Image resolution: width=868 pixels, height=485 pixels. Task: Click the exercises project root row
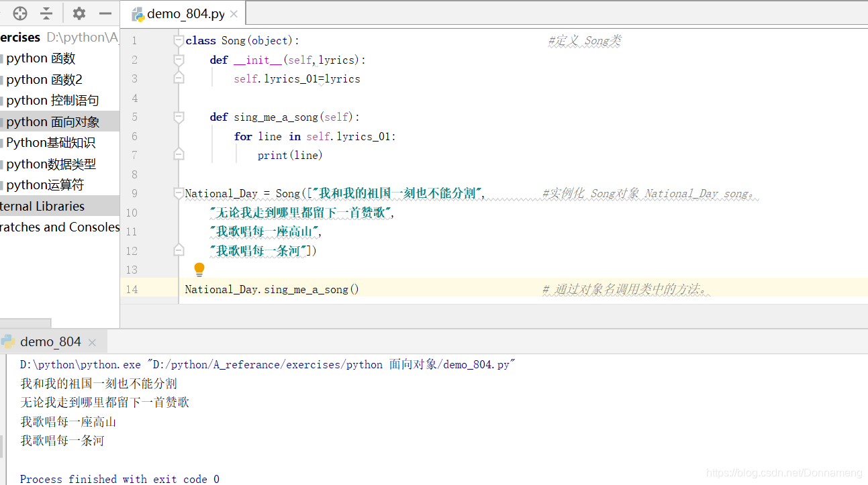coord(60,37)
